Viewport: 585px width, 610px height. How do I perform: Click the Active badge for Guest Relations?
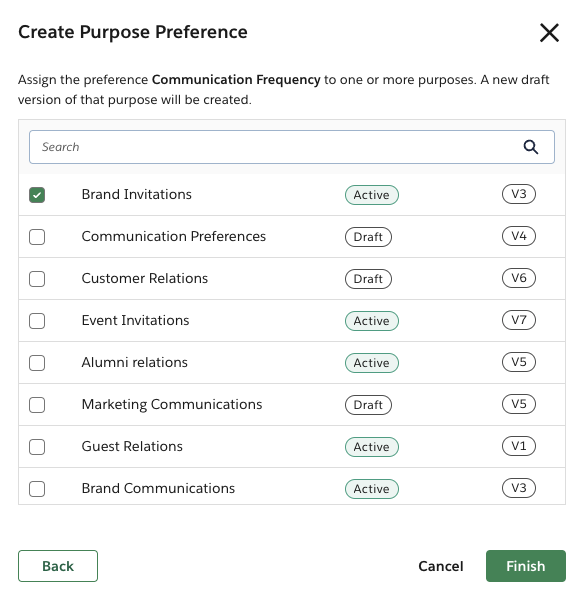click(x=371, y=447)
